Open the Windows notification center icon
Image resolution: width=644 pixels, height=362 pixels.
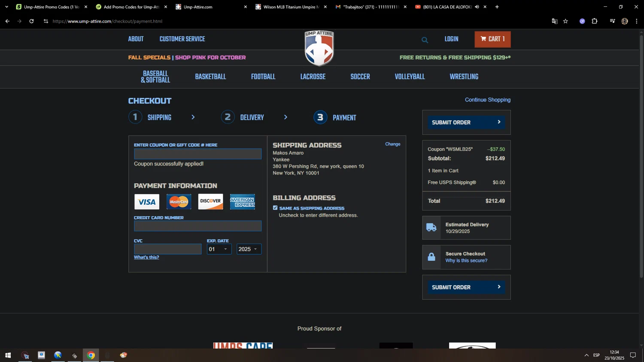[633, 355]
